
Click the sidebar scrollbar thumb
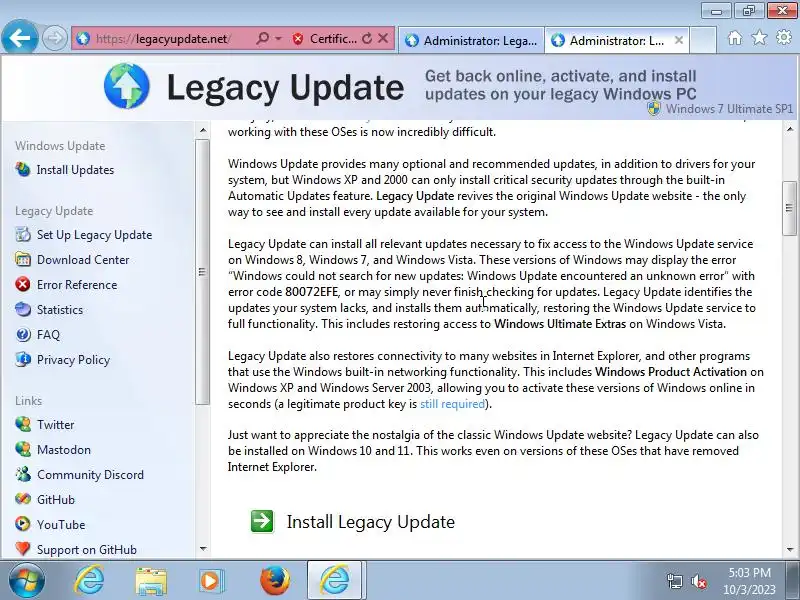pos(203,271)
